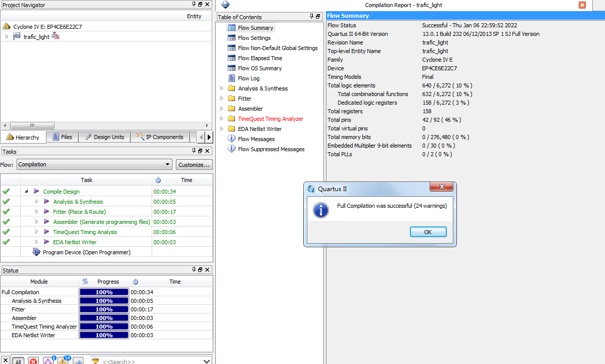Switch to the Files tab
The width and height of the screenshot is (605, 364).
(x=62, y=137)
